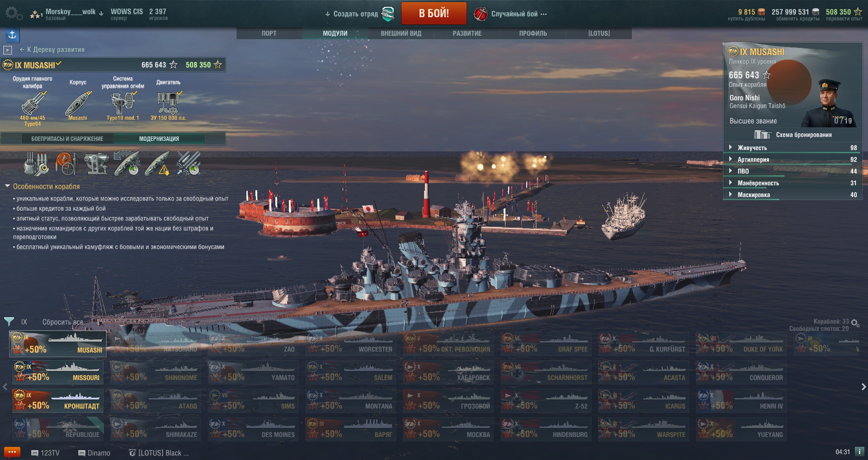
Task: Open the first upgrade slot with magnifier
Action: click(x=36, y=164)
